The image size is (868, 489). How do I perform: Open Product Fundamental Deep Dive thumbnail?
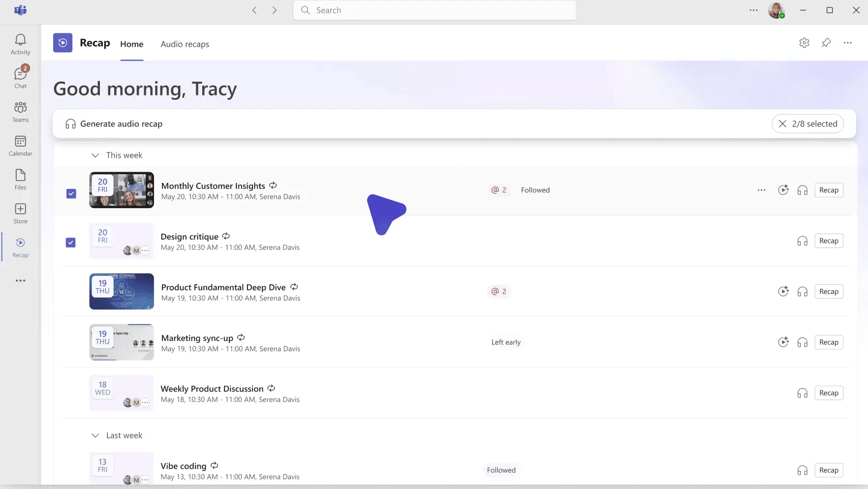click(122, 291)
